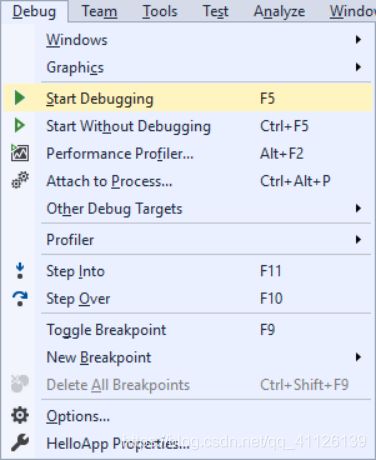Click the Options gear icon
Screen dimensions: 376x460
pyautogui.click(x=20, y=416)
